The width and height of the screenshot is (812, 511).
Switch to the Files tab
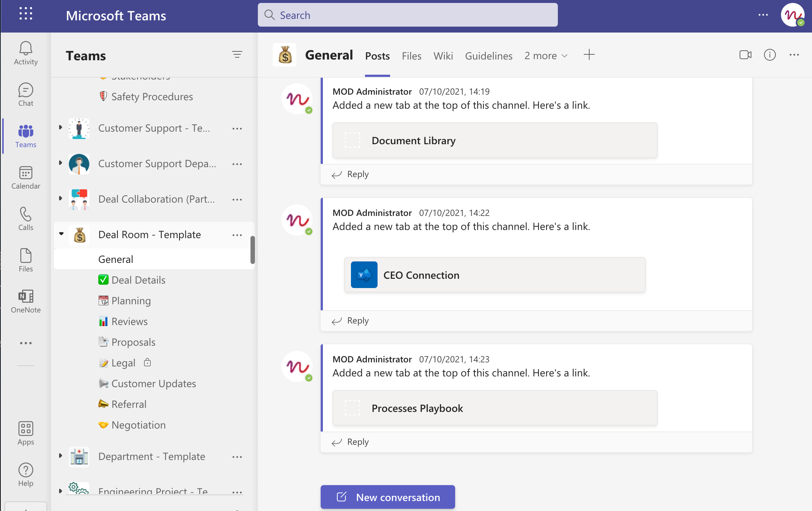click(x=411, y=56)
